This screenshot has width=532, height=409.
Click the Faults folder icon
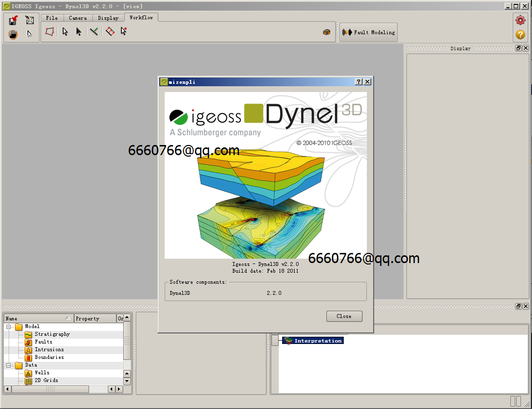[x=28, y=342]
